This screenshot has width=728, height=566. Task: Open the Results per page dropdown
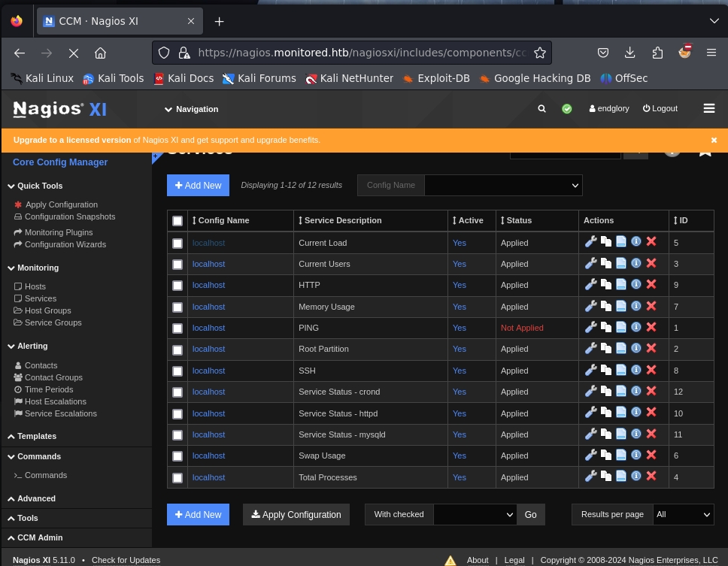click(683, 514)
